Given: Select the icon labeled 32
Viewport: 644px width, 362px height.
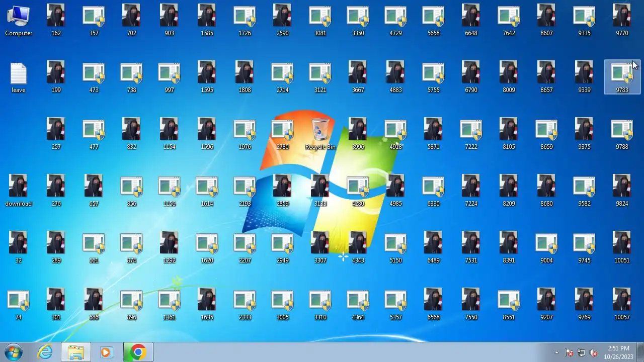Looking at the screenshot, I should click(19, 248).
